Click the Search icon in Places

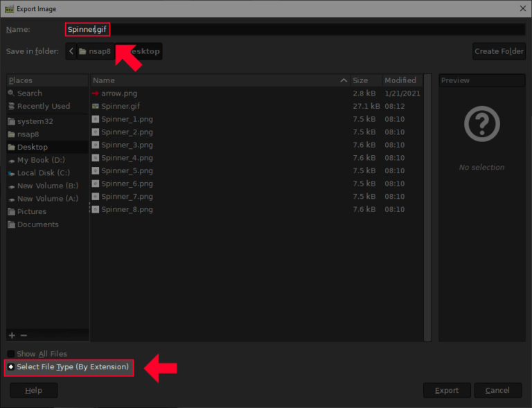tap(11, 94)
